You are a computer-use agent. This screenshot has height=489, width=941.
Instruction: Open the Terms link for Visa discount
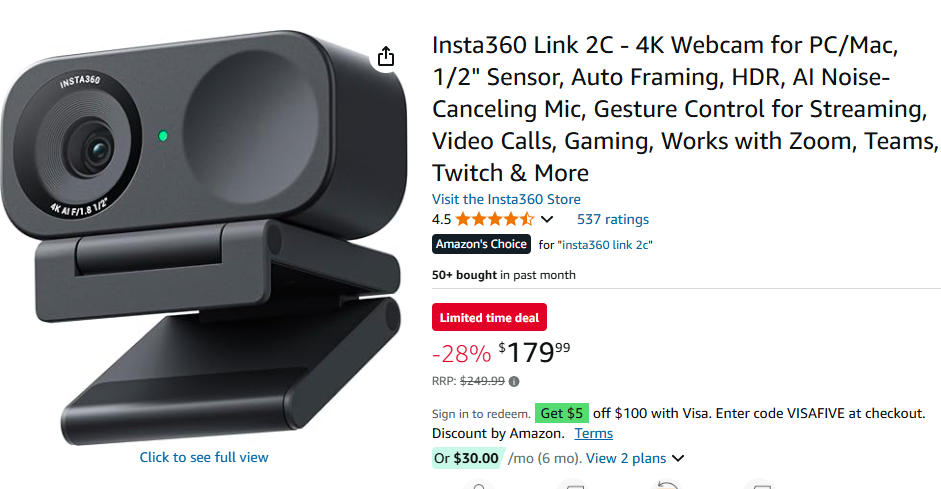[594, 433]
